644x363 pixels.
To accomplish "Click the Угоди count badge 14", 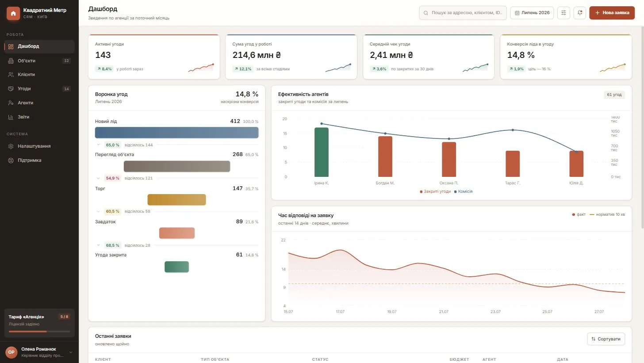I will click(x=66, y=89).
